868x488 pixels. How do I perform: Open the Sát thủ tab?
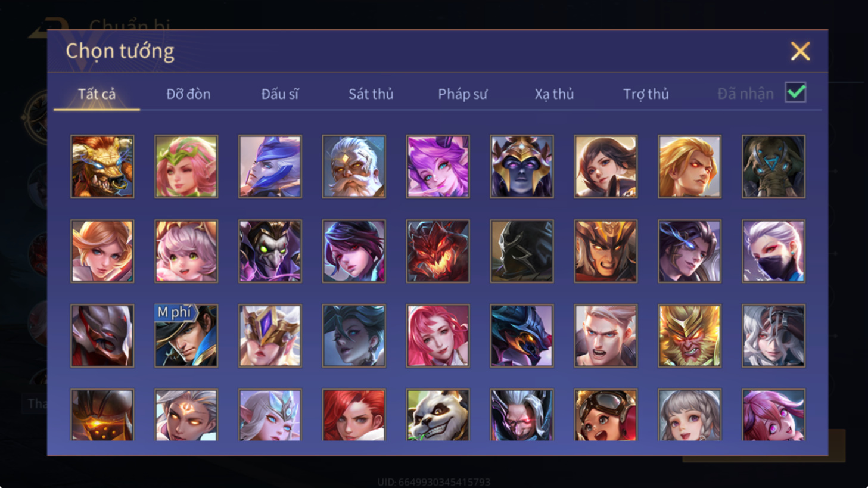[x=371, y=94]
